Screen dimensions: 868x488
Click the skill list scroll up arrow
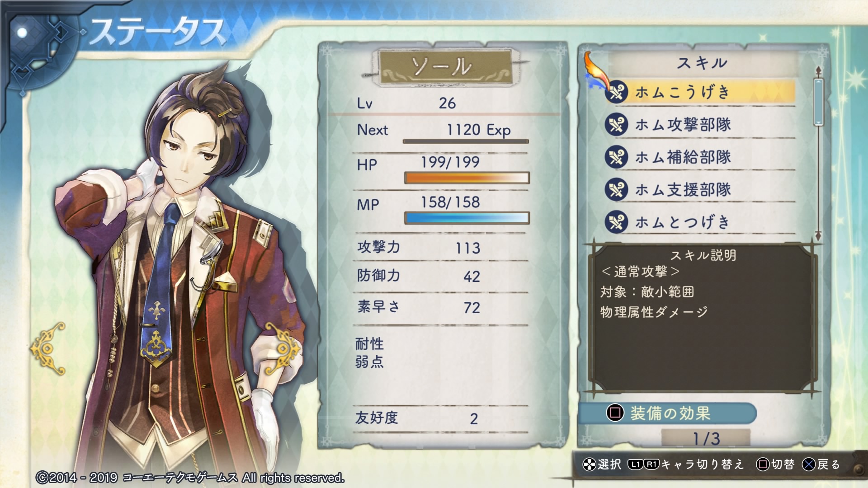(x=818, y=70)
